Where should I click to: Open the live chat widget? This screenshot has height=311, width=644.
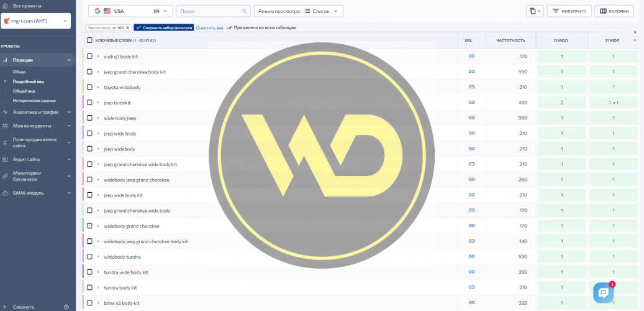604,292
